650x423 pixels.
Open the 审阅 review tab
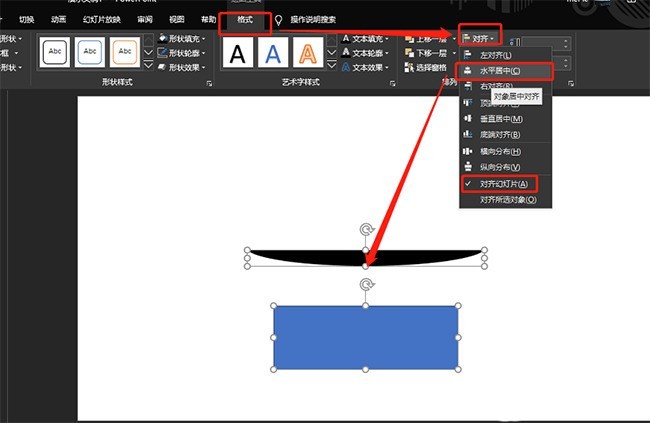point(145,19)
